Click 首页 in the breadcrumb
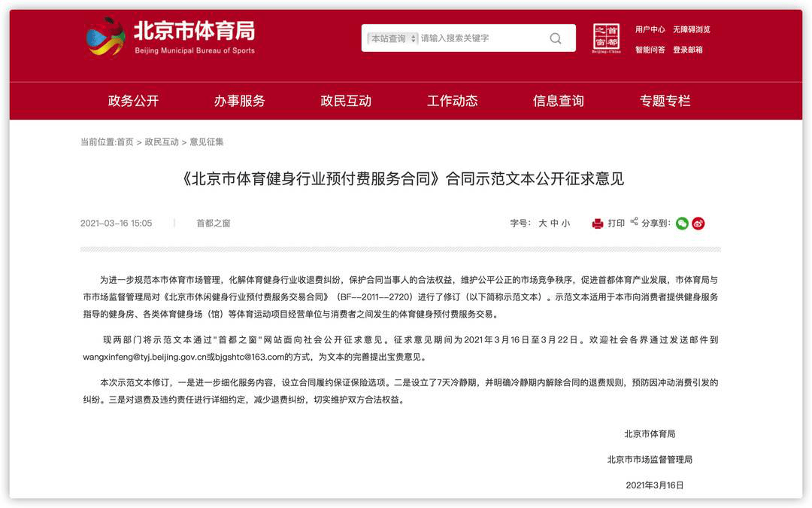 point(125,142)
